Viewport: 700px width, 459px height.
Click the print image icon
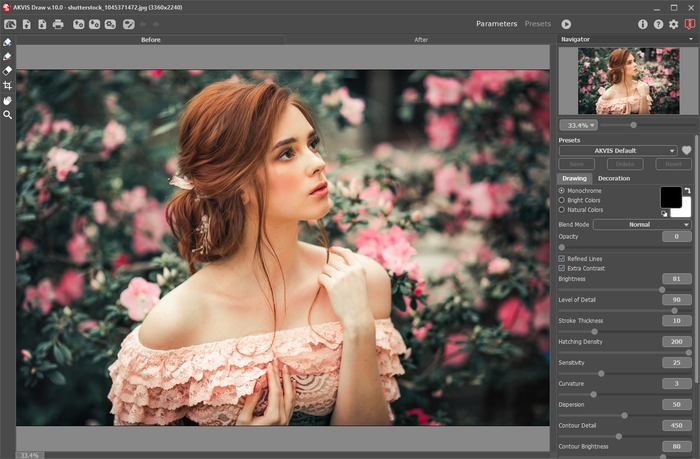pyautogui.click(x=58, y=24)
